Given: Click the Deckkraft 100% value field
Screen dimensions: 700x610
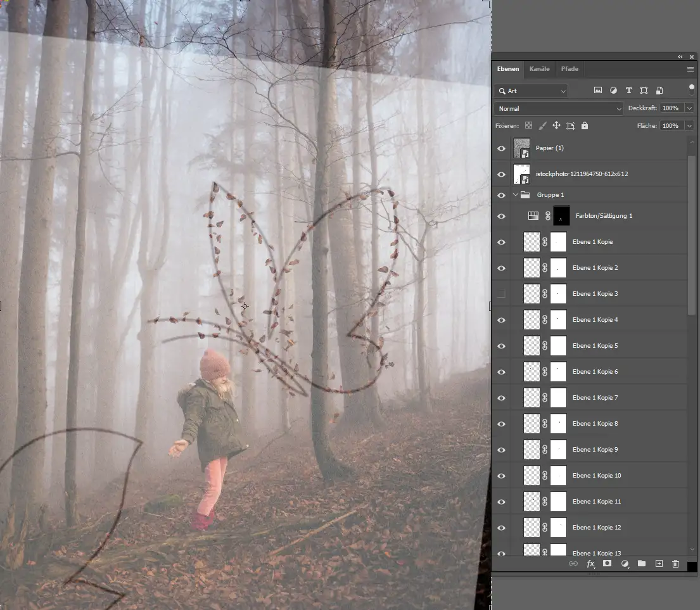Looking at the screenshot, I should (x=671, y=108).
